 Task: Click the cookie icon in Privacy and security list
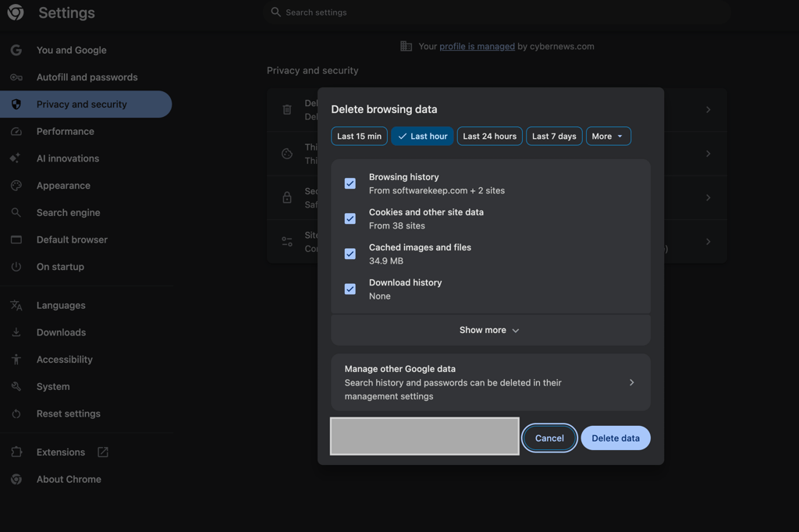[x=287, y=154]
